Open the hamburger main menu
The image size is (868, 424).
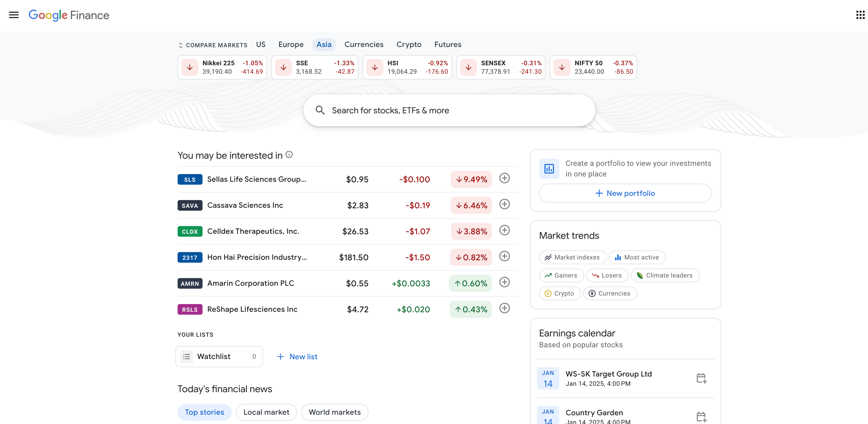[14, 15]
